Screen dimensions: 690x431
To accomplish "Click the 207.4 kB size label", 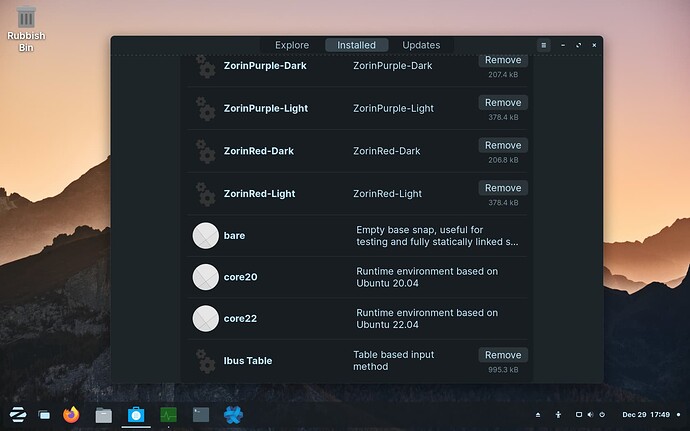I will pyautogui.click(x=503, y=74).
